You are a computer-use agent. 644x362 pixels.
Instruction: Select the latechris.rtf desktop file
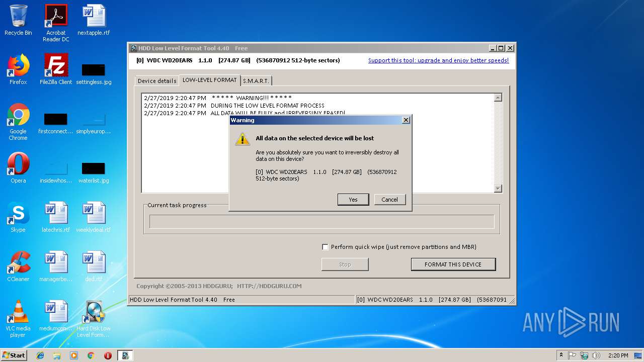(56, 217)
